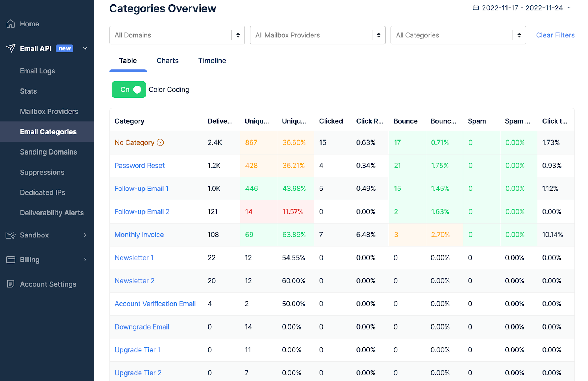Click the Sandbox envelope icon
The image size is (588, 381).
(11, 235)
